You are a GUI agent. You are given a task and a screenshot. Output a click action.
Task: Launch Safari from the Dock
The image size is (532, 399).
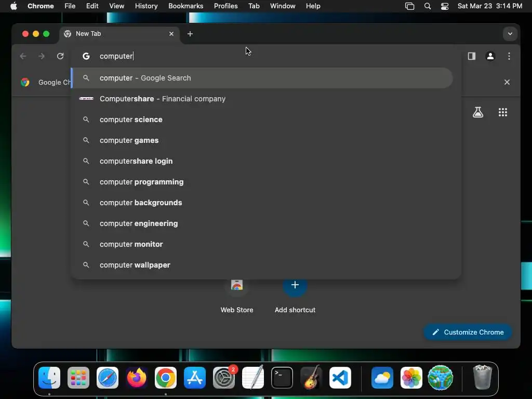coord(108,378)
